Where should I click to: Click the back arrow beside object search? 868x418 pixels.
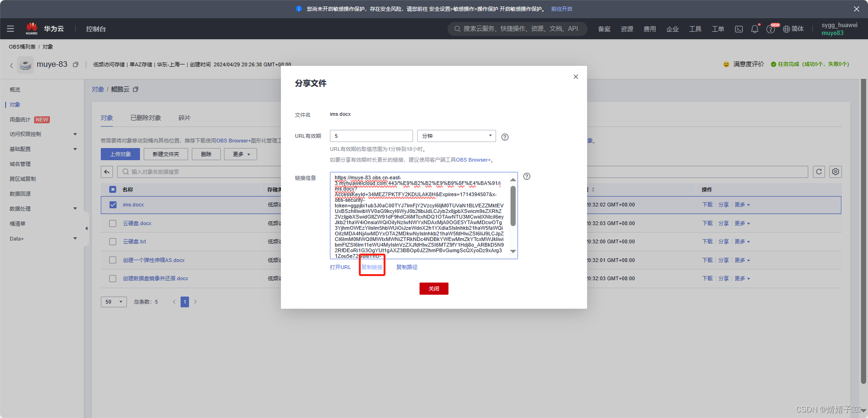click(x=107, y=172)
